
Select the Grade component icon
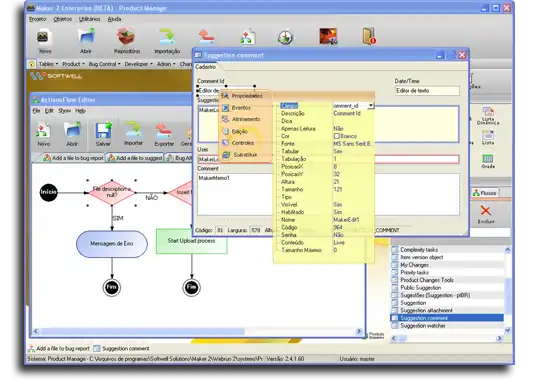click(488, 159)
